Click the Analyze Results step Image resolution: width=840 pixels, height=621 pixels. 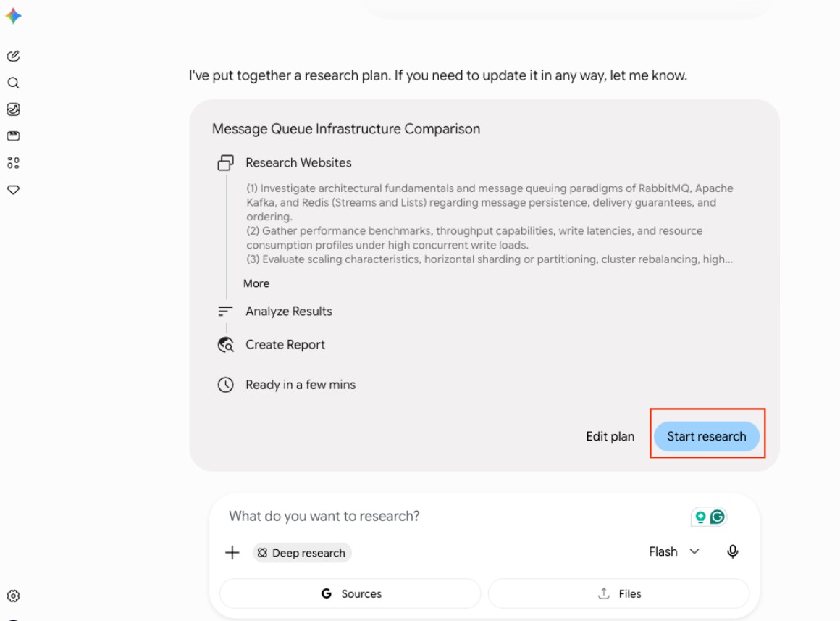click(289, 311)
